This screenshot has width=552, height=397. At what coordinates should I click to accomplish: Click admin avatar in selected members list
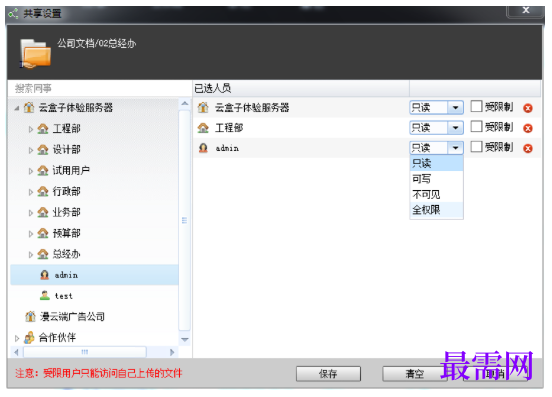[203, 148]
